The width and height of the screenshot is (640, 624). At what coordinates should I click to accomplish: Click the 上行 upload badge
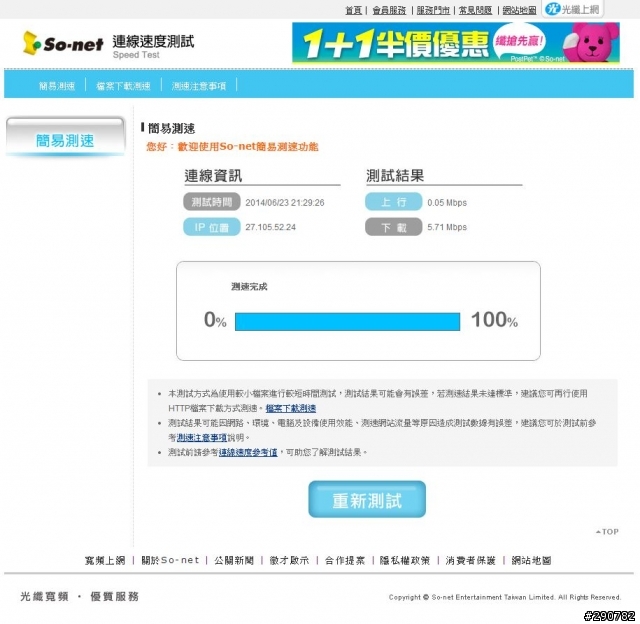click(x=393, y=202)
